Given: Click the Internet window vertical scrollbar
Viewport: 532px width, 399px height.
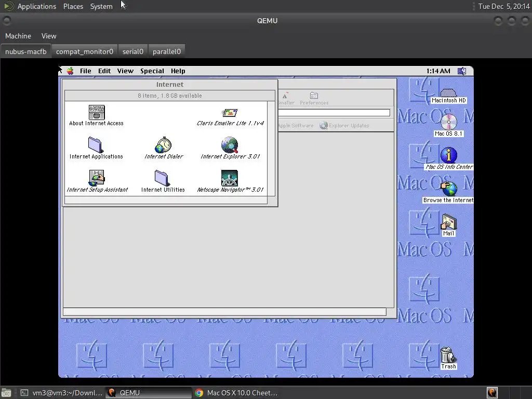Looking at the screenshot, I should (x=271, y=149).
